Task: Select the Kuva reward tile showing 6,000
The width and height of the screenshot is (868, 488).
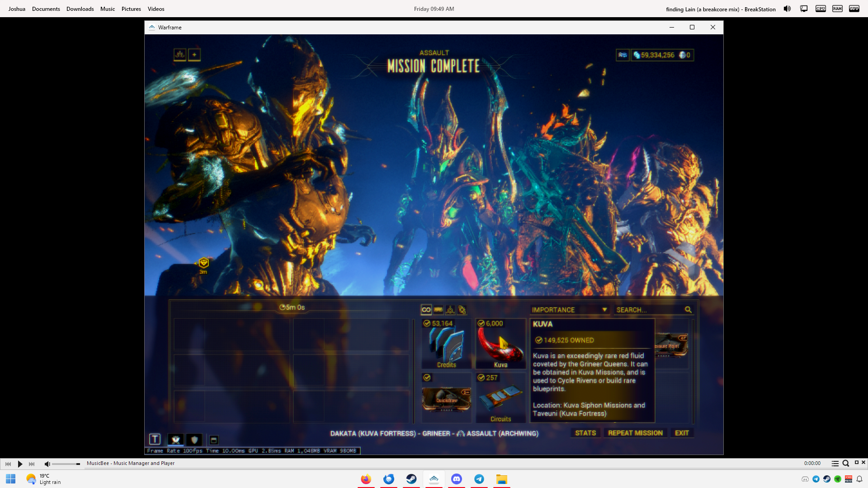Action: [x=501, y=344]
